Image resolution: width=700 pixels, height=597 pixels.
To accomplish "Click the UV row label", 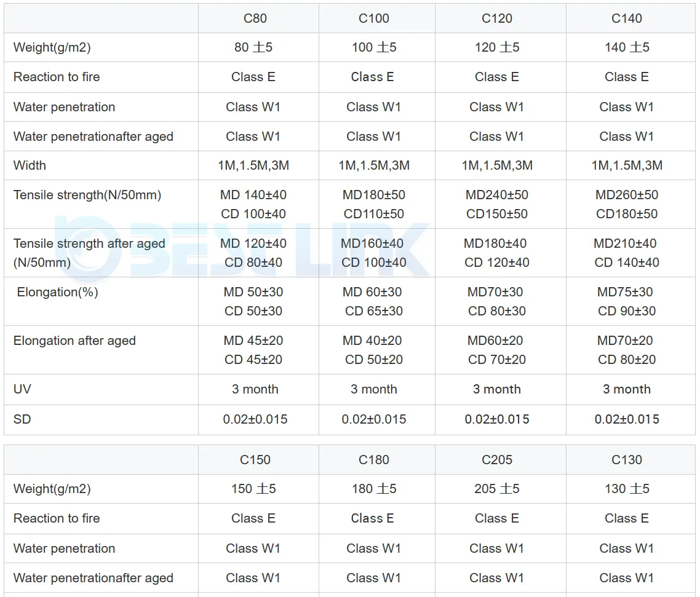I will click(x=22, y=389).
